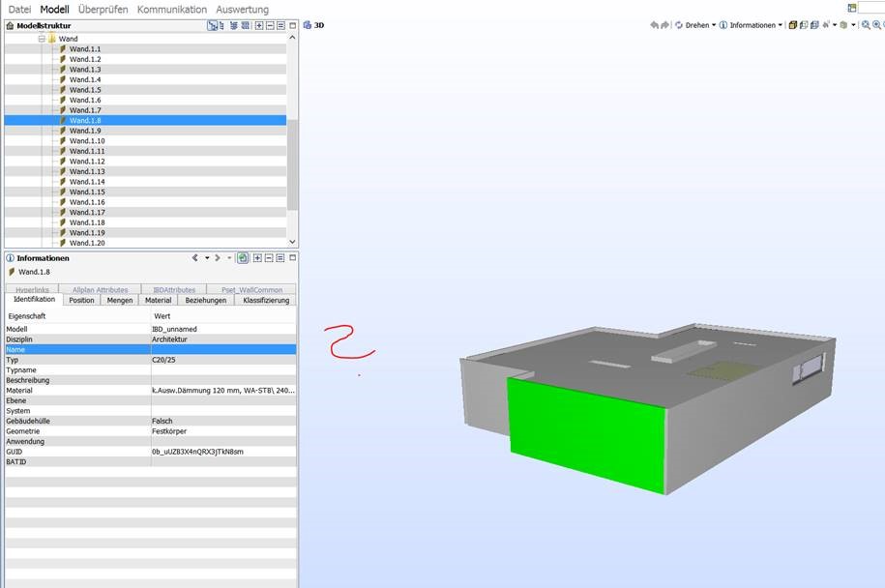The image size is (885, 588).
Task: Click undo view arrow in 3D toolbar
Action: coord(655,25)
